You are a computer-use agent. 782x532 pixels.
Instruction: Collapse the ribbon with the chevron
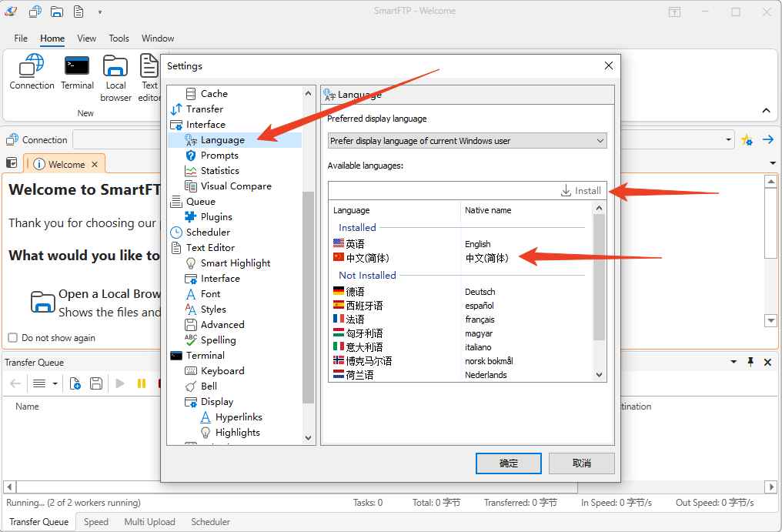pyautogui.click(x=766, y=111)
